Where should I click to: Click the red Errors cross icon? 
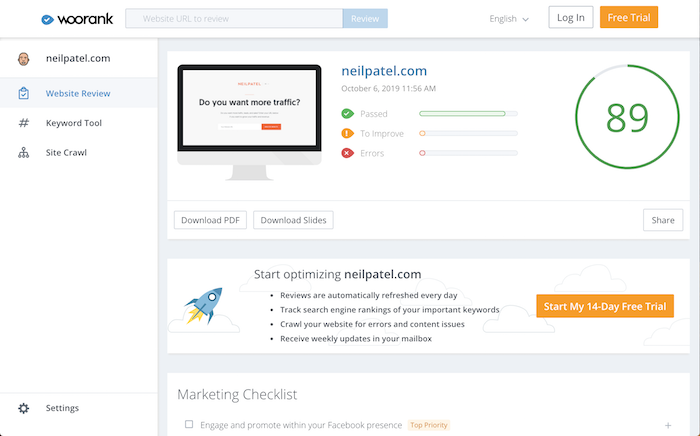coord(347,153)
